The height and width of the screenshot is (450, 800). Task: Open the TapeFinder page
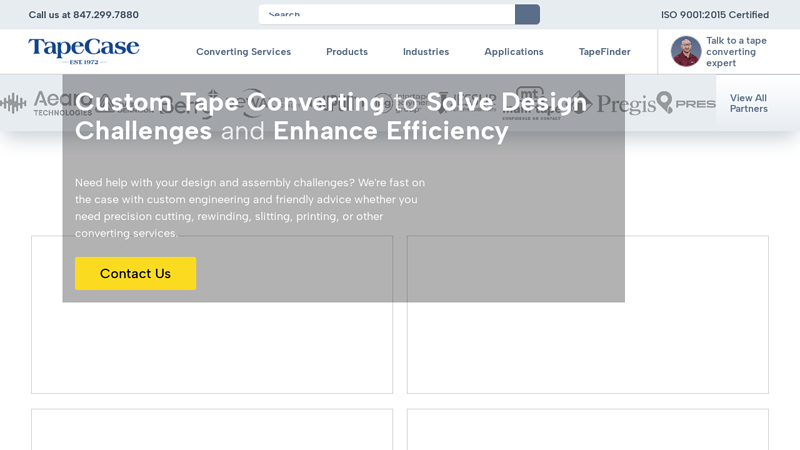point(605,52)
